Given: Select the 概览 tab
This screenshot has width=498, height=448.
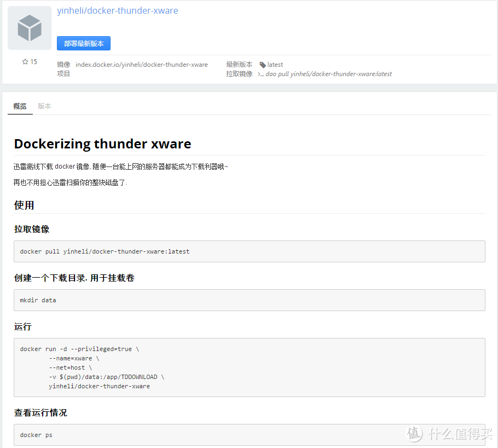Looking at the screenshot, I should 20,106.
